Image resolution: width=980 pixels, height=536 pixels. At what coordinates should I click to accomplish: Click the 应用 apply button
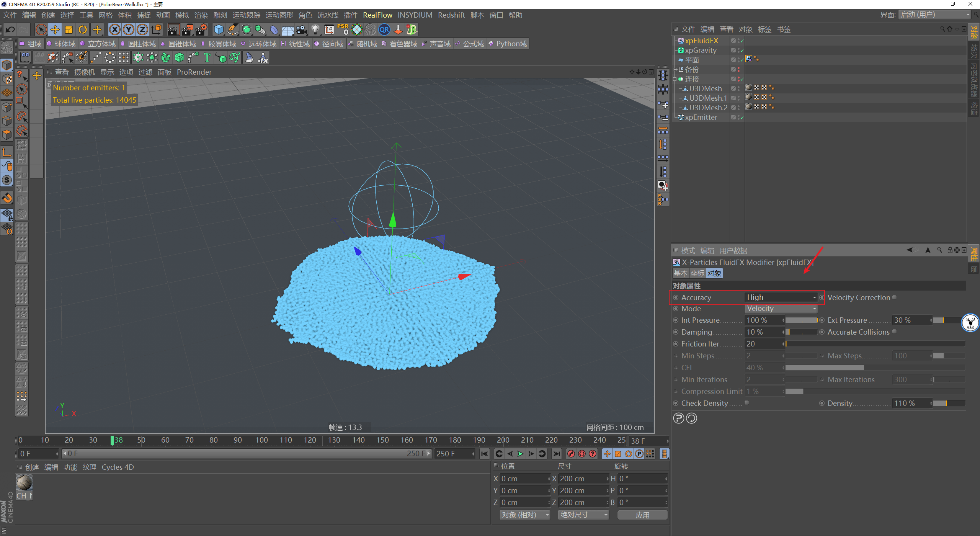[642, 515]
